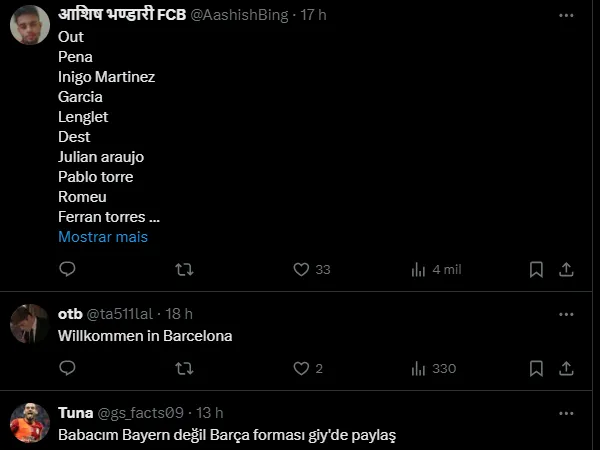
Task: Open AashishBing's profile avatar
Action: (29, 23)
